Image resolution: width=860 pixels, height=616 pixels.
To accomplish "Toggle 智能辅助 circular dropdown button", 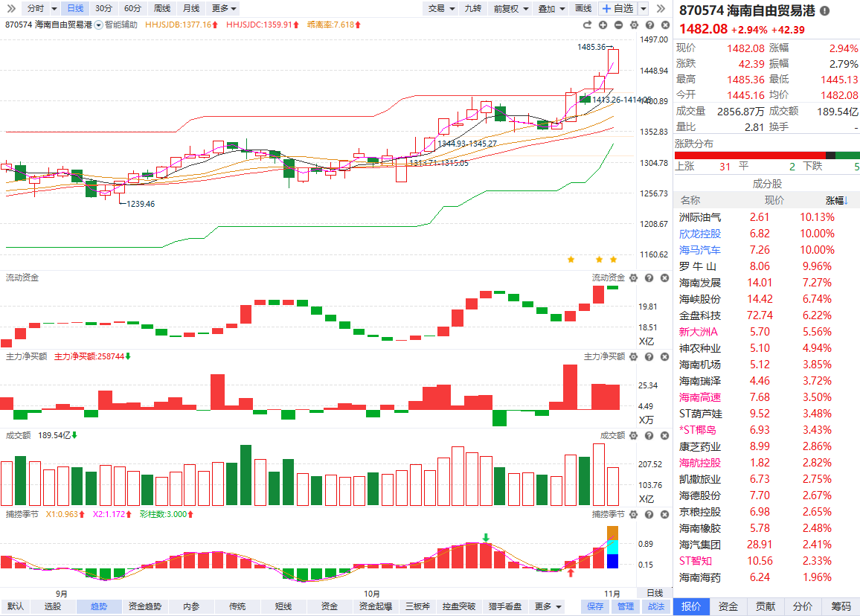I will click(98, 25).
